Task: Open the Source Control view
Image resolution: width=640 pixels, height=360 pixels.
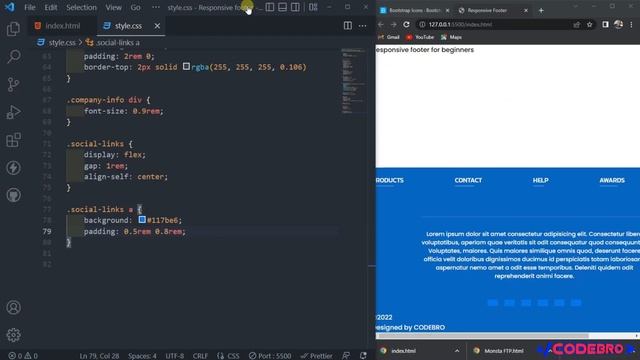Action: (x=13, y=84)
